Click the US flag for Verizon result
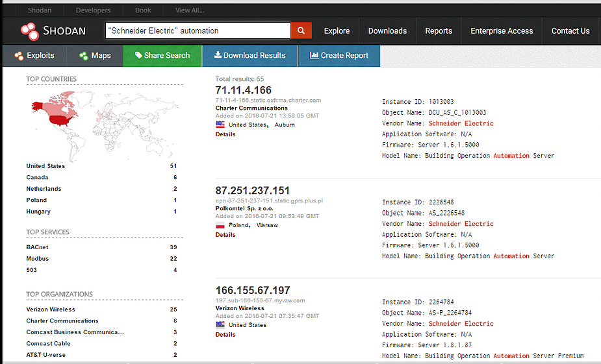This screenshot has width=601, height=364. (x=220, y=324)
